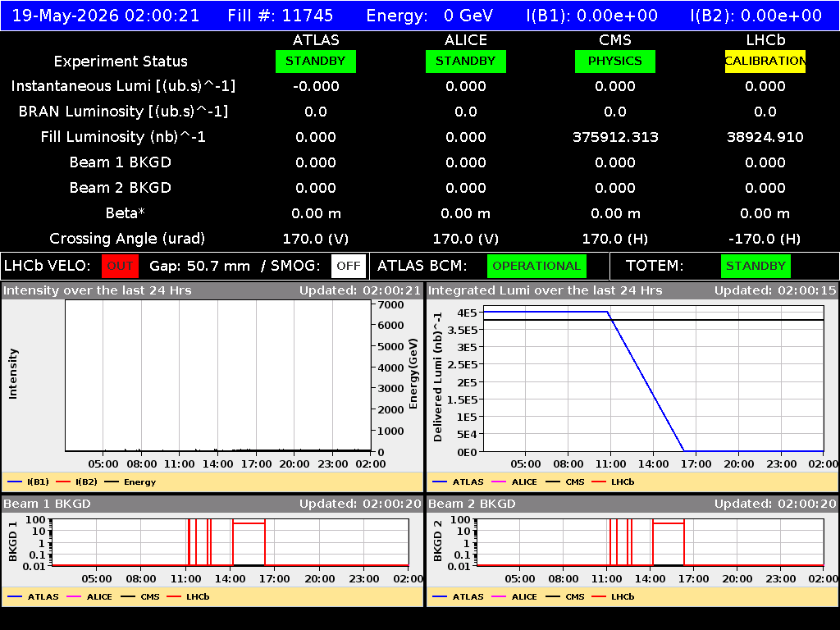The image size is (840, 630).
Task: Click the I(B2) legend entry in Intensity chart
Action: (x=76, y=482)
